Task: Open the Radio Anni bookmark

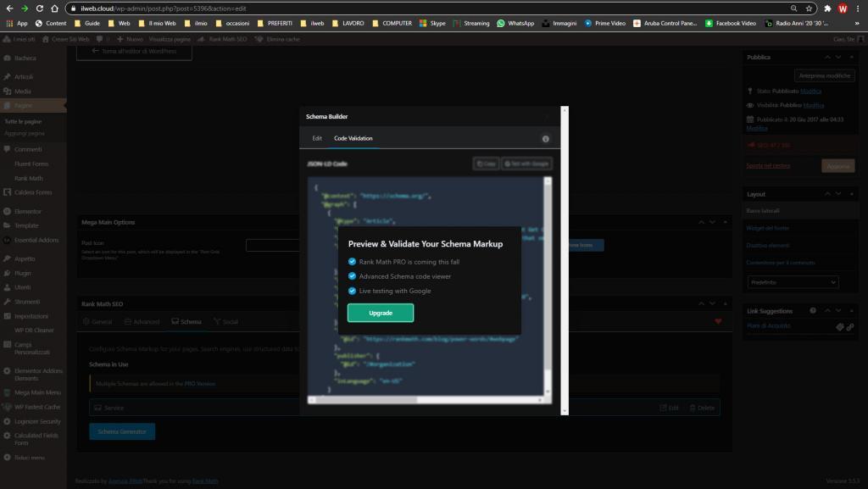Action: [796, 23]
